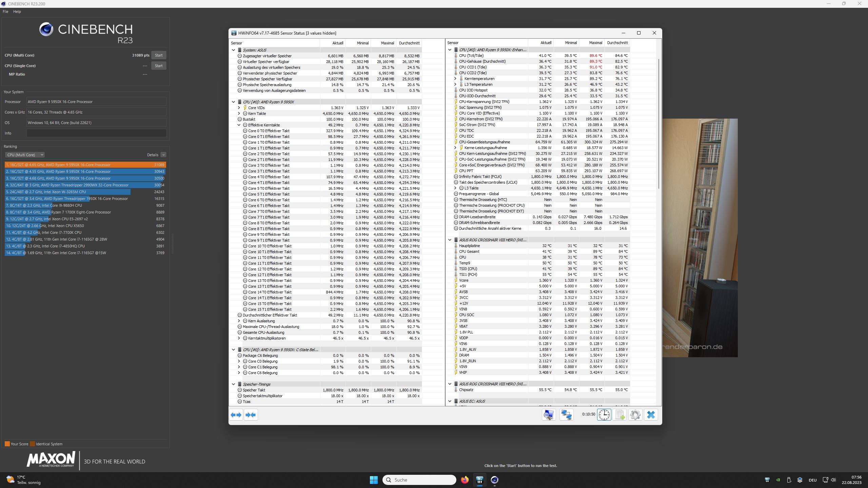Open the CPU (Multi Core) ranking dropdown
Viewport: 868px width, 488px height.
point(25,155)
